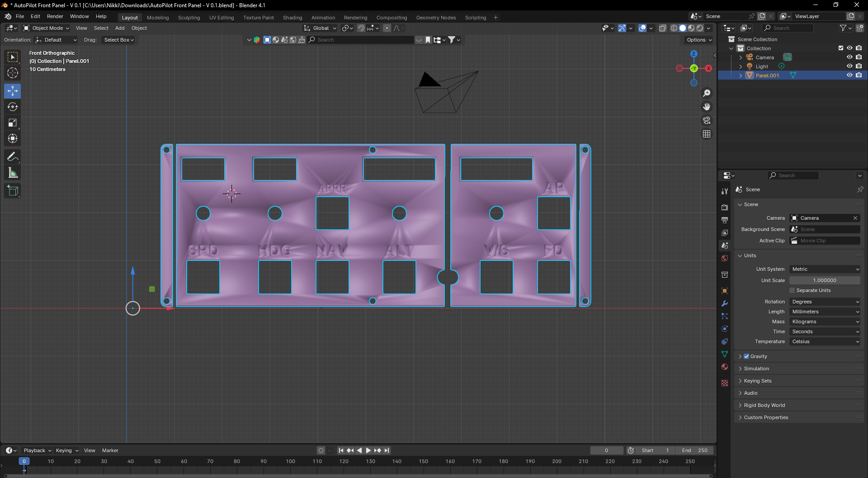Open the Output properties tab
868x478 pixels.
click(725, 220)
